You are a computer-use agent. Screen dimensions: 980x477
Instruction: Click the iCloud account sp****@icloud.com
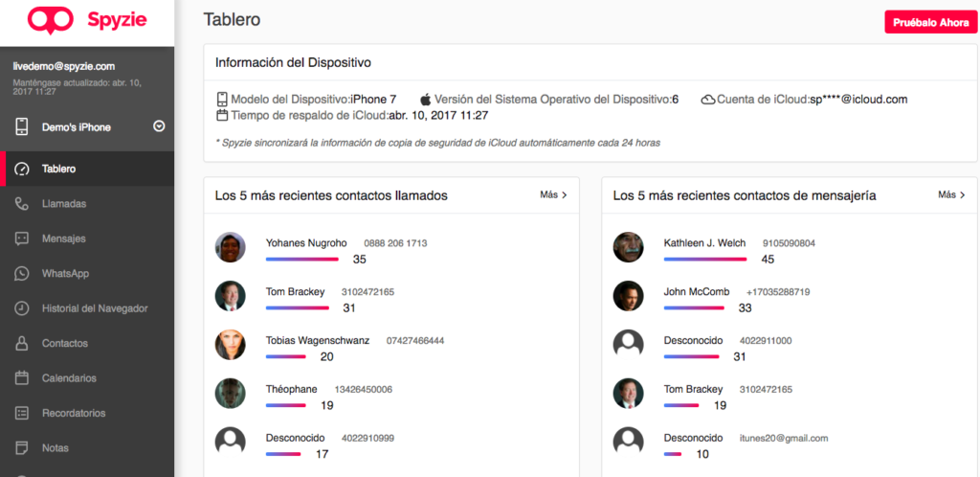tap(858, 100)
